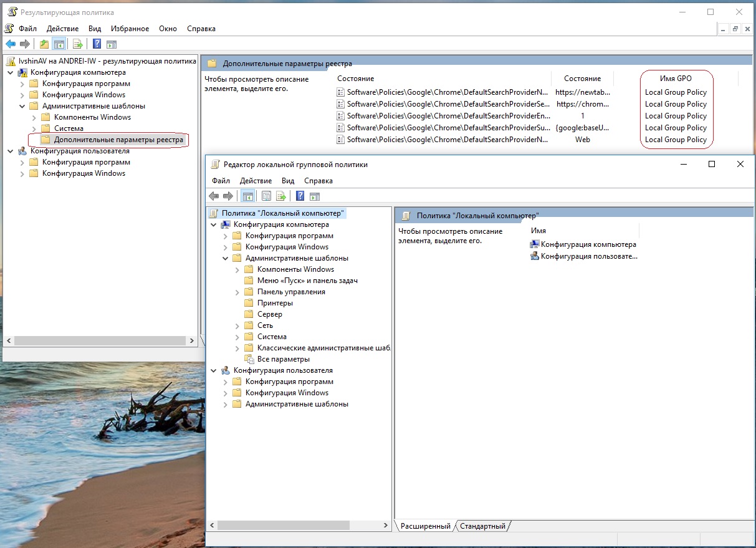756x548 pixels.
Task: Click horizontal scrollbar under Результирующая политика tree
Action: coord(100,341)
